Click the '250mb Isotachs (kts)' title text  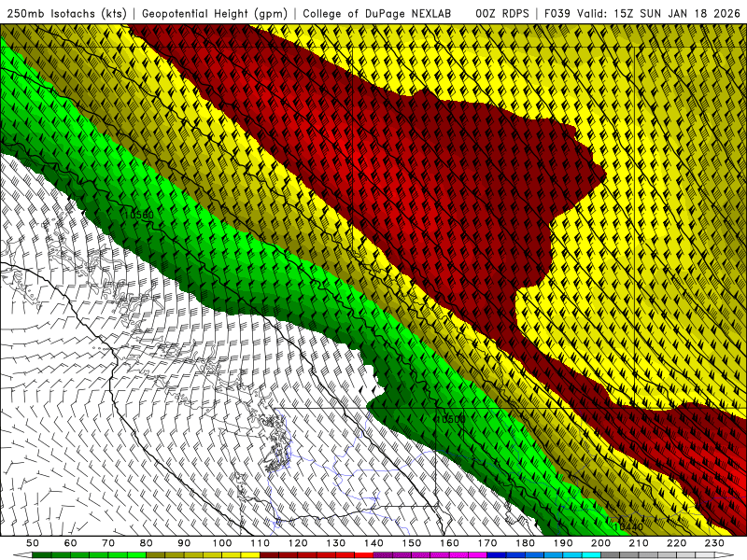tap(67, 14)
